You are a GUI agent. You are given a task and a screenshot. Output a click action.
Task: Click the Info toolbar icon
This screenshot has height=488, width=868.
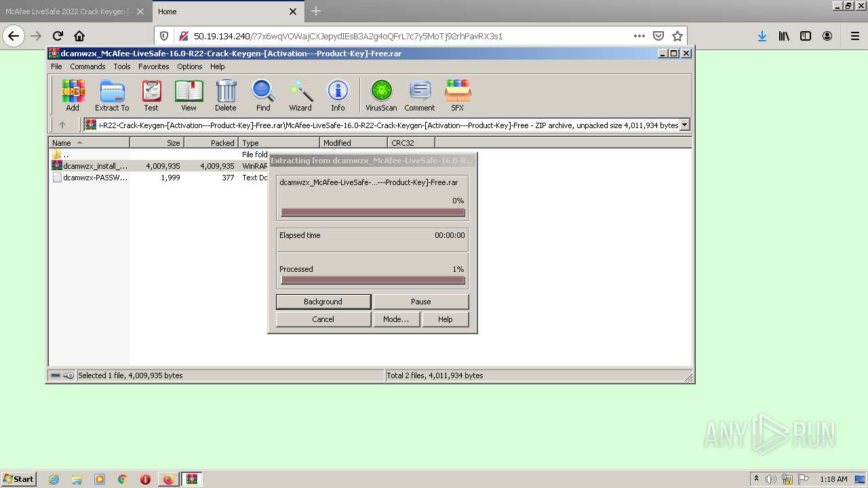click(x=338, y=95)
